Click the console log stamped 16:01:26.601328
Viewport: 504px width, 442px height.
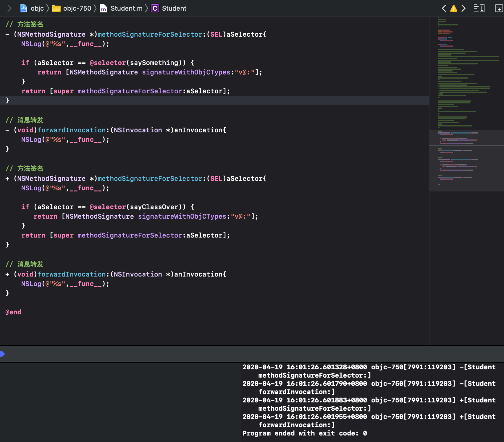point(369,371)
